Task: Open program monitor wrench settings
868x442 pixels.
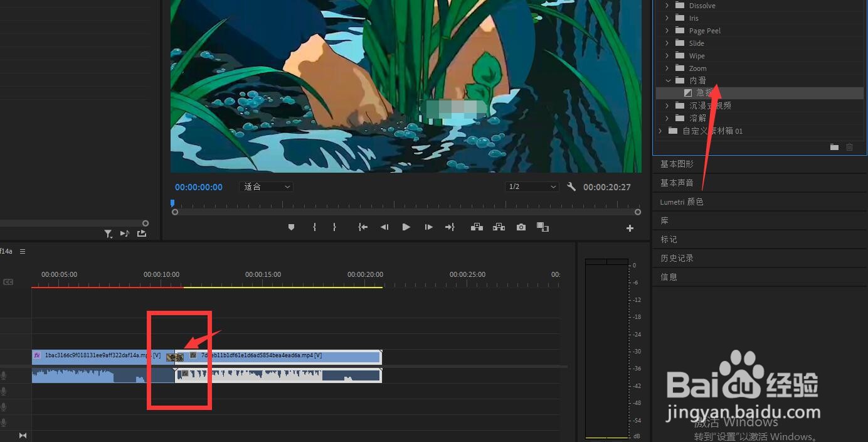Action: (571, 187)
